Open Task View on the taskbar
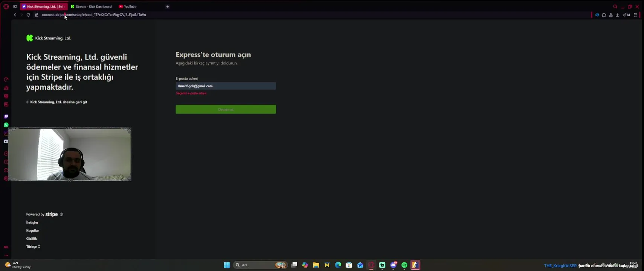 pyautogui.click(x=294, y=265)
